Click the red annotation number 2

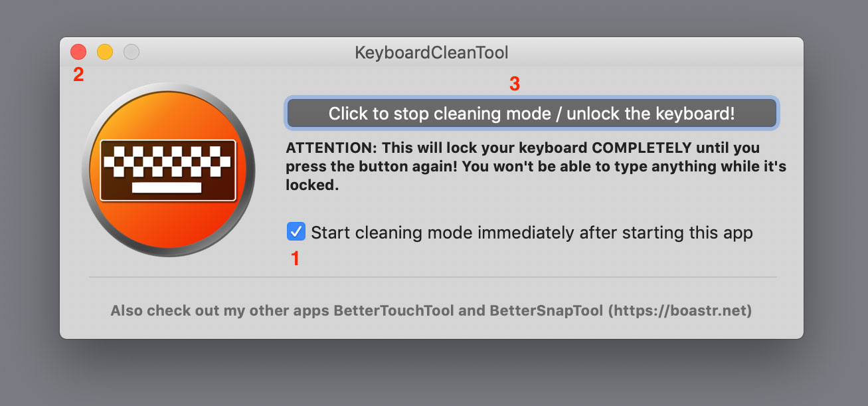pos(78,74)
